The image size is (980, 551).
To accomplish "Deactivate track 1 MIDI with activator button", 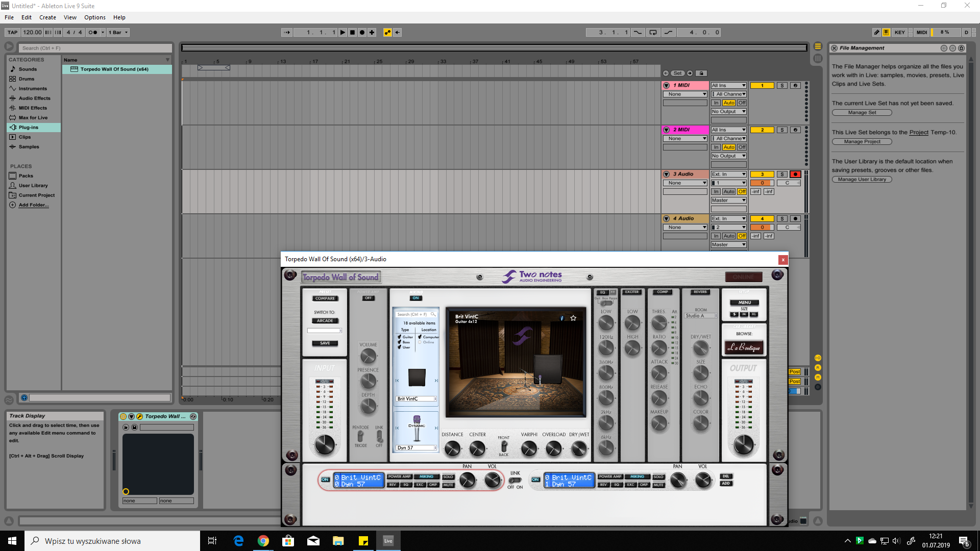I will click(x=762, y=86).
